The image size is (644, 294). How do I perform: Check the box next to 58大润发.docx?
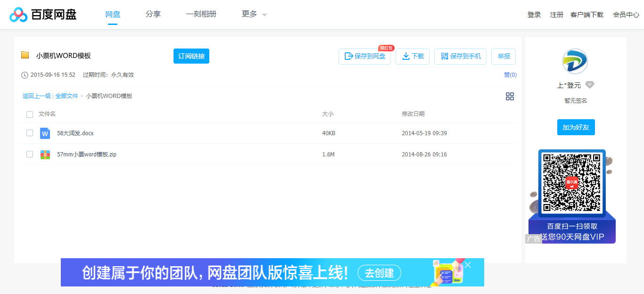pos(30,133)
